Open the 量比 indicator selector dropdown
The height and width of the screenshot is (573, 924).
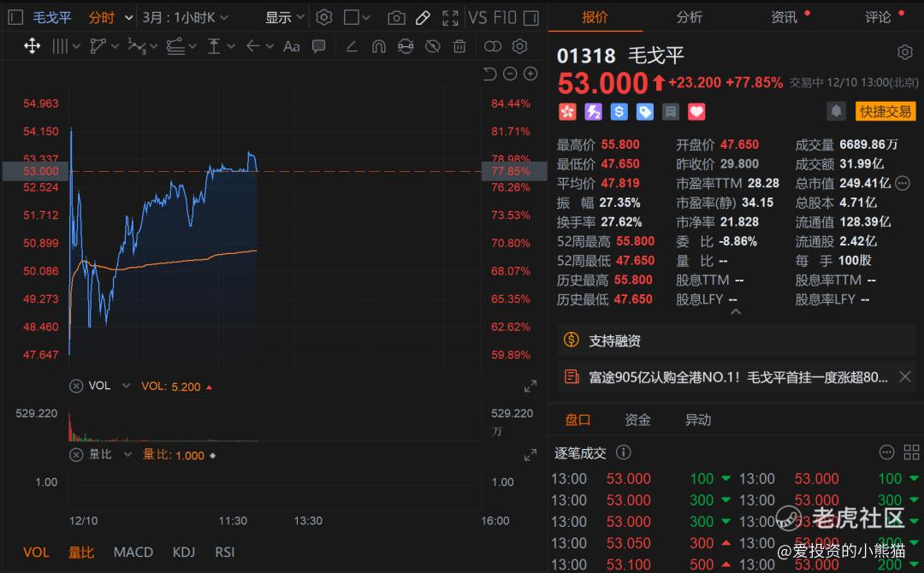[x=127, y=455]
